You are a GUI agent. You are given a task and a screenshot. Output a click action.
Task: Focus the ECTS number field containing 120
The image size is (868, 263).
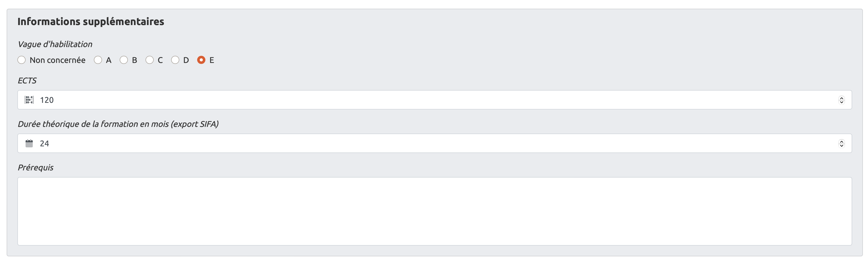pos(404,100)
